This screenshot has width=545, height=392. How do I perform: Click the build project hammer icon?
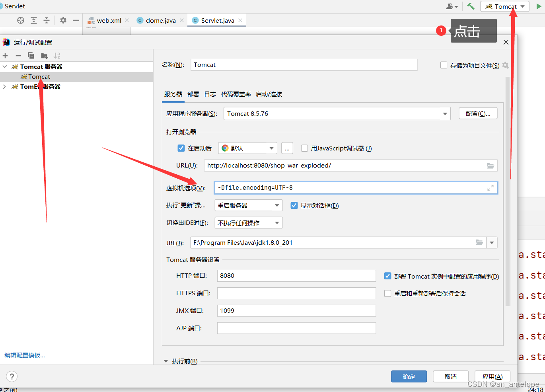coord(471,6)
